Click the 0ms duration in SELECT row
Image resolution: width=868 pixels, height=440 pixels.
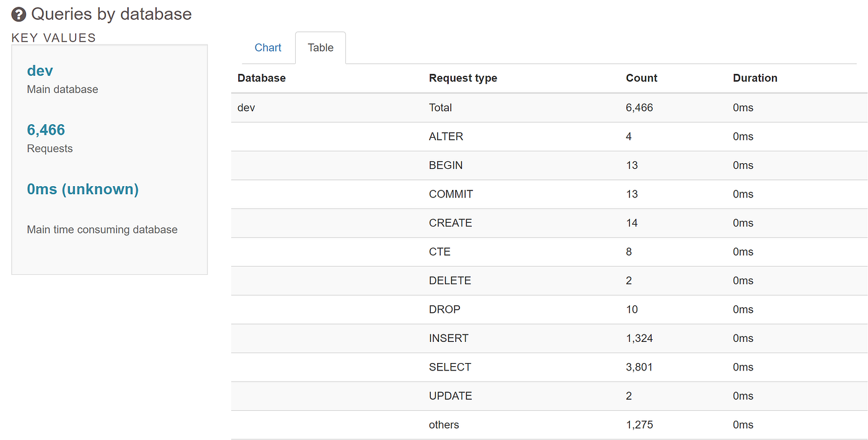coord(743,367)
